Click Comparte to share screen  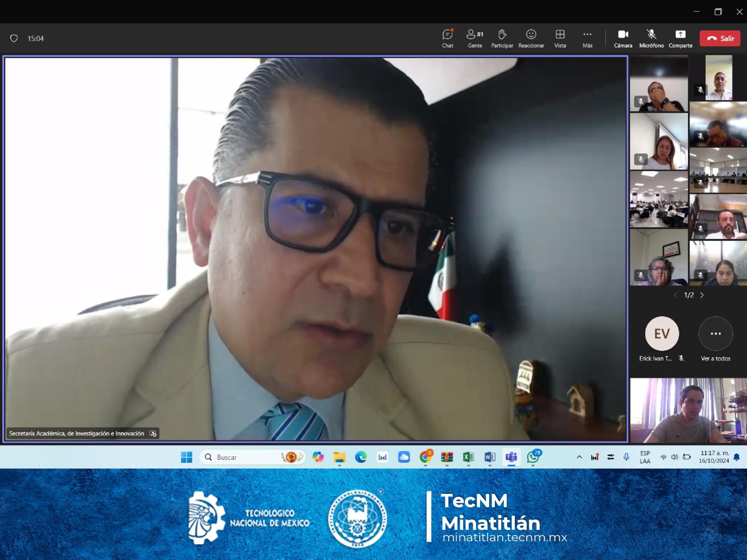(680, 38)
